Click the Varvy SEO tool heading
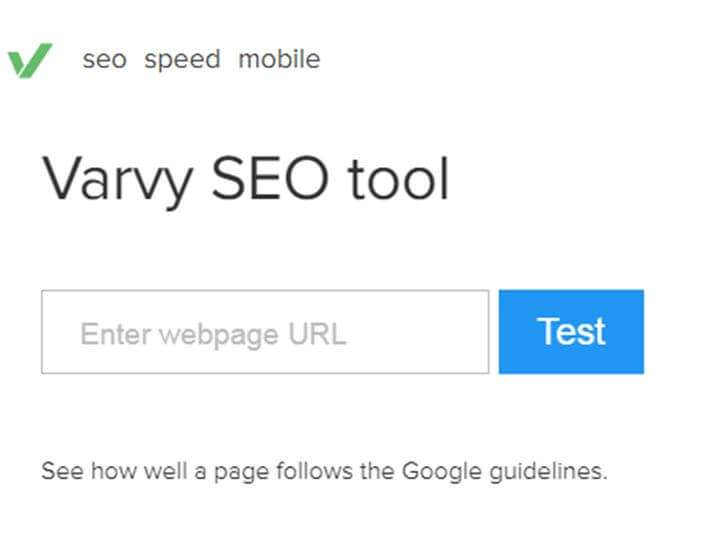Screen dimensions: 707x545 pos(245,181)
